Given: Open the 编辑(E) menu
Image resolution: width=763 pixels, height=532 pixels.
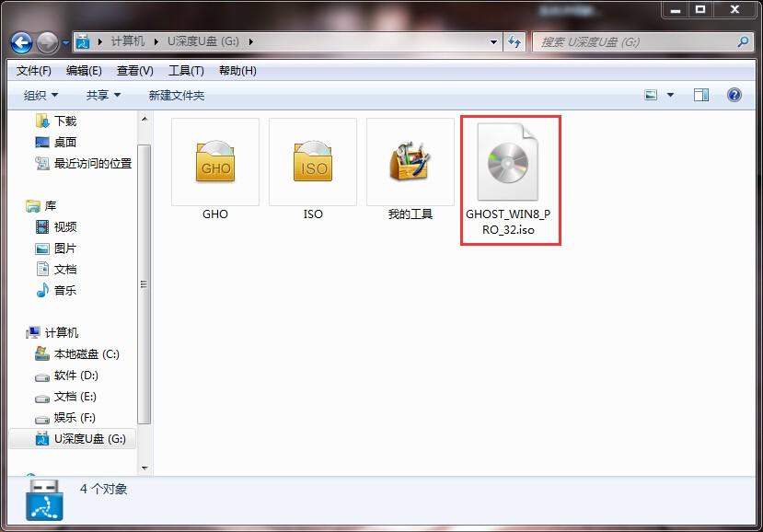Looking at the screenshot, I should point(84,71).
